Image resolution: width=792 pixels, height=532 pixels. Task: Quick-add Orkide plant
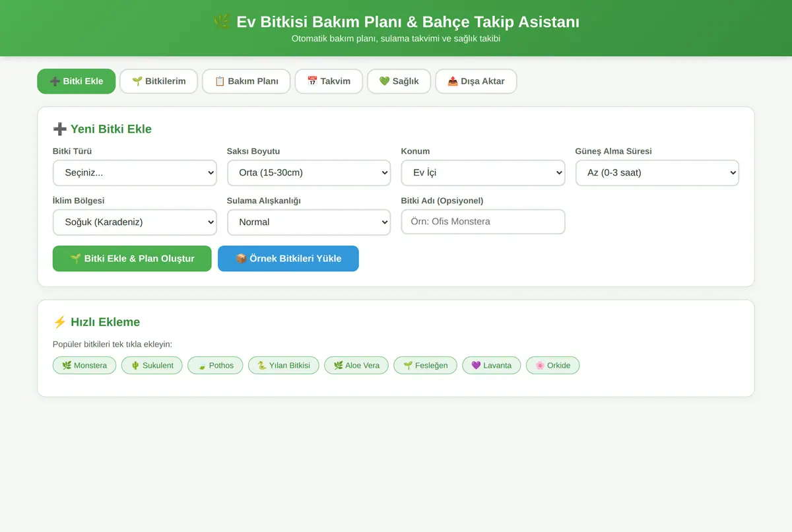pos(552,365)
